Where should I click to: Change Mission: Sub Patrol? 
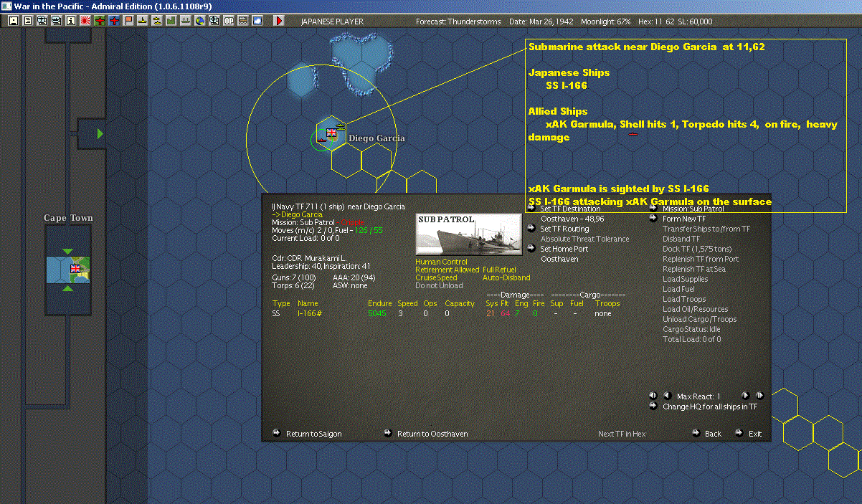(x=693, y=209)
